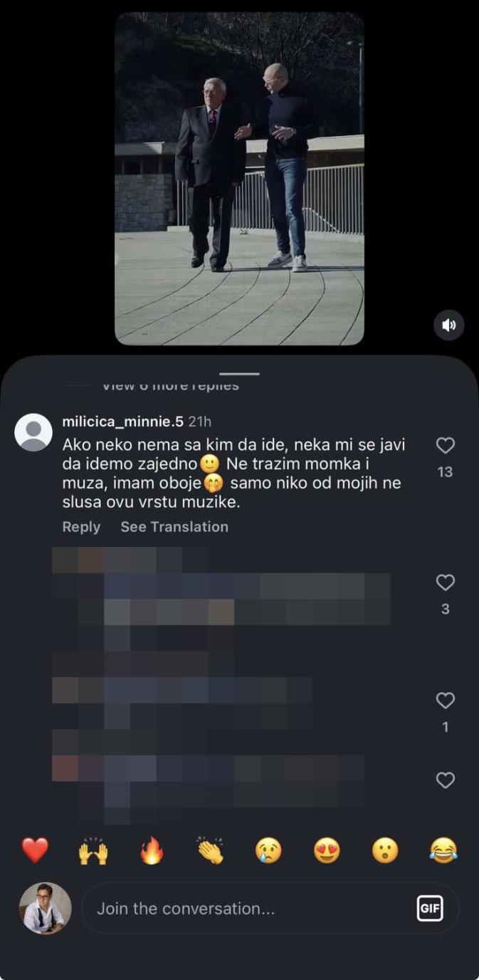
Task: Like milicica_minnie.5's comment with the heart
Action: (445, 446)
